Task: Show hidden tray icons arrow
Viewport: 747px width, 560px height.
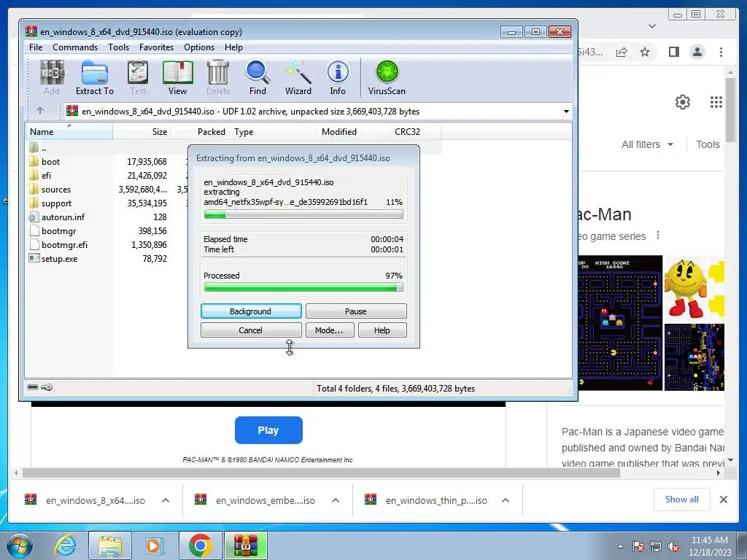Action: click(620, 547)
